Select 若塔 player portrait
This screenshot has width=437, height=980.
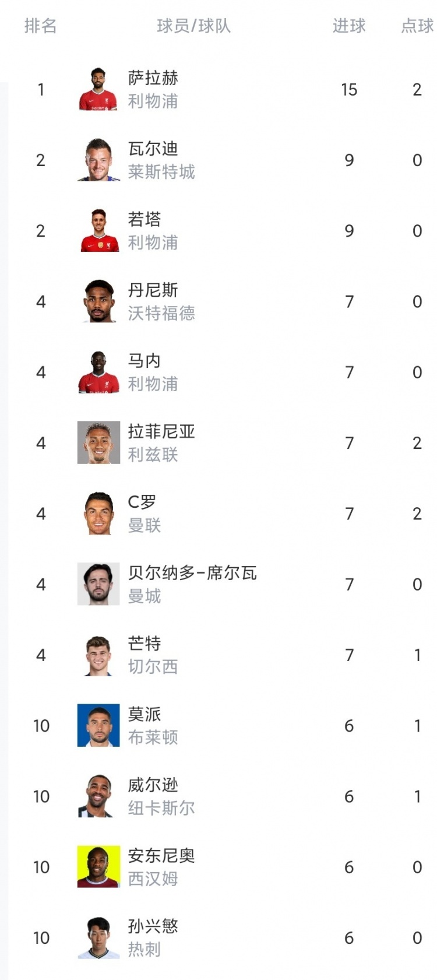point(98,230)
